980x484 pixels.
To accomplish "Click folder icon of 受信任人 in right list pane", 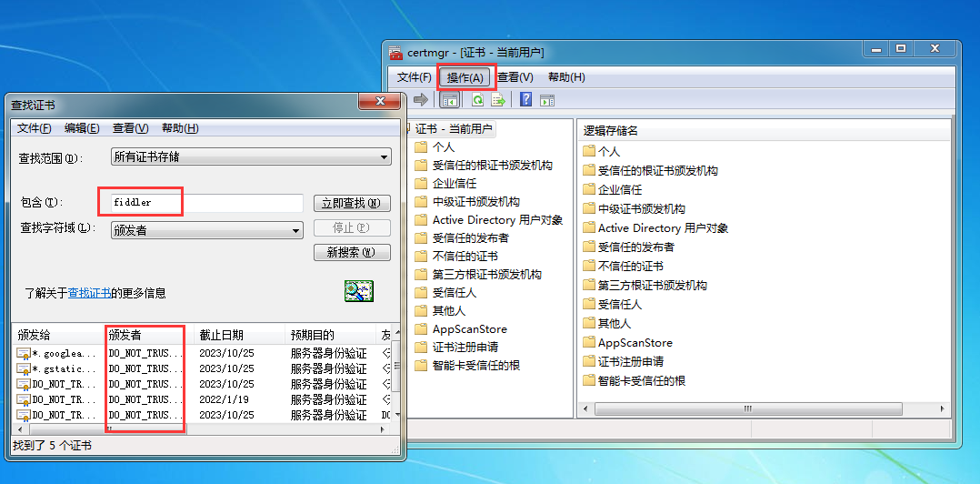I will click(x=589, y=304).
